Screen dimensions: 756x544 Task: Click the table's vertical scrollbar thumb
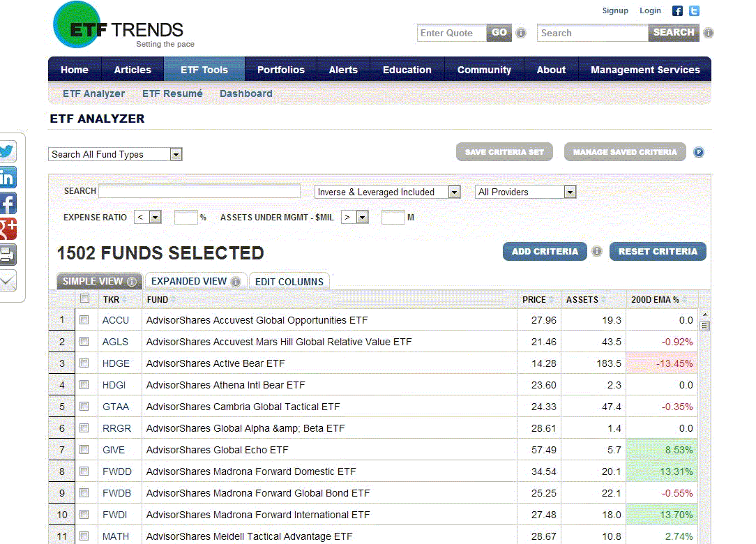(705, 326)
